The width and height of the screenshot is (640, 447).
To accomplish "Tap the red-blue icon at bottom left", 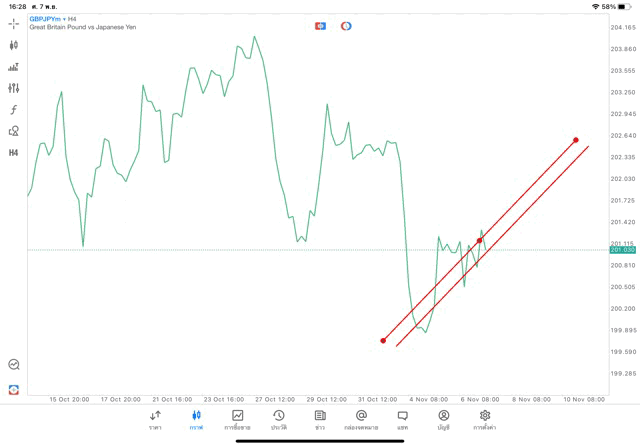I will click(14, 389).
